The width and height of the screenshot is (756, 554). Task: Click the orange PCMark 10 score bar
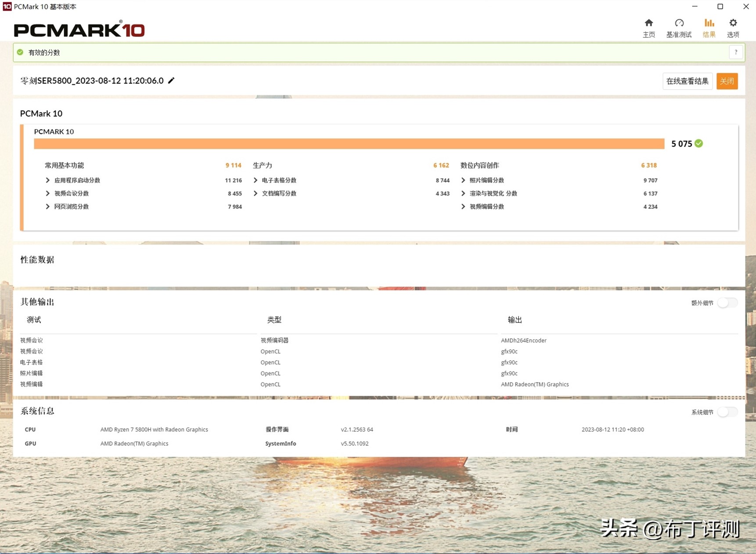pyautogui.click(x=349, y=144)
